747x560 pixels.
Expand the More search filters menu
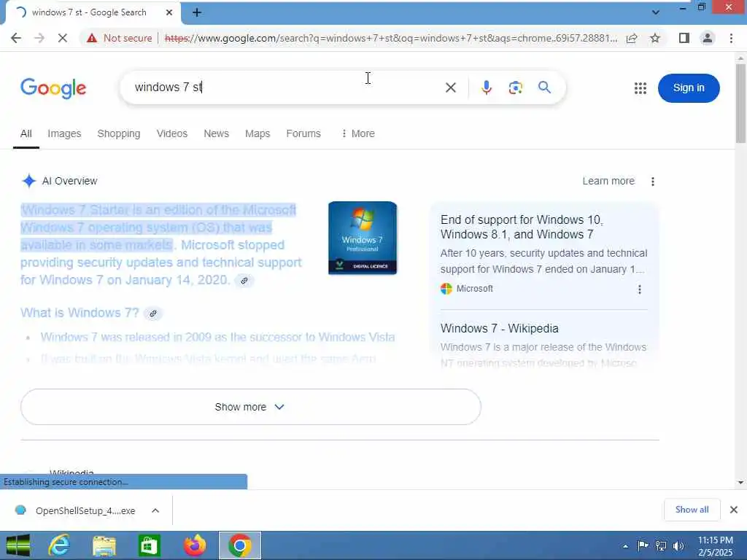[357, 134]
